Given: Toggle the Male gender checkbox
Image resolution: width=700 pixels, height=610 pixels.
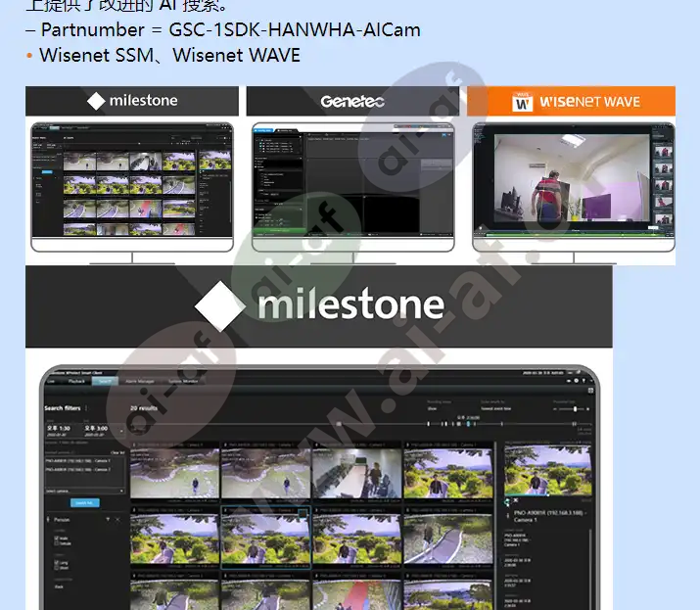Looking at the screenshot, I should 57,539.
